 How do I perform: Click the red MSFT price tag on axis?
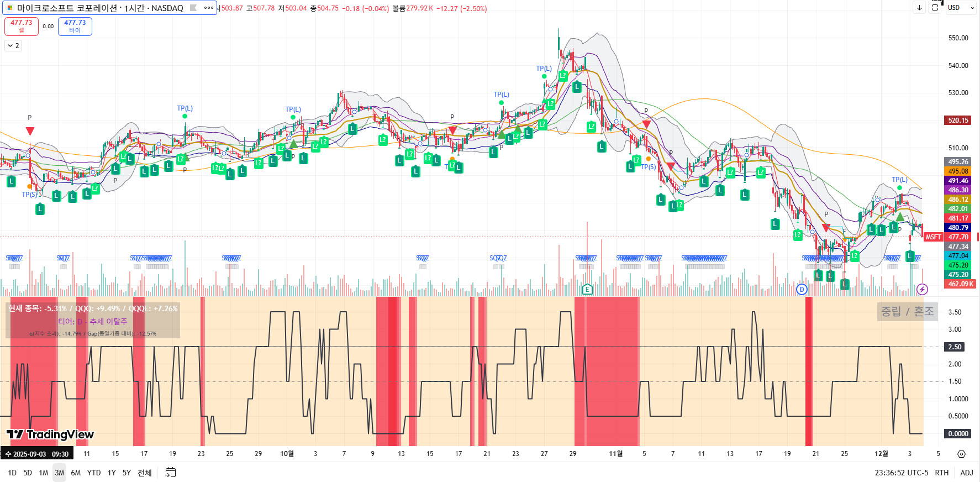[933, 237]
